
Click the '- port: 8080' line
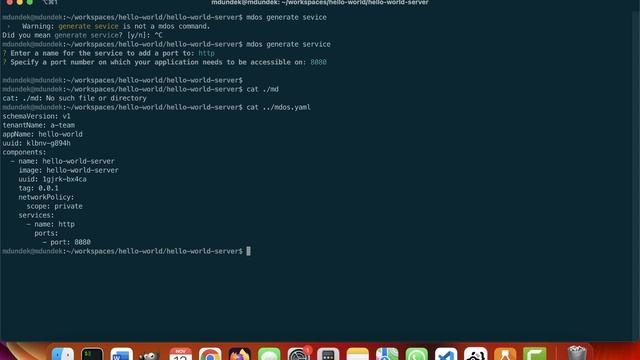pyautogui.click(x=67, y=242)
